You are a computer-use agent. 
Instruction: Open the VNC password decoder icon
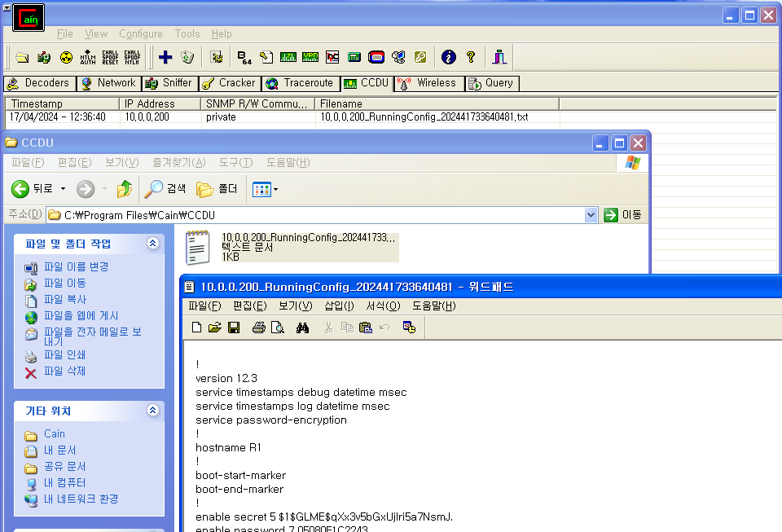click(x=332, y=57)
